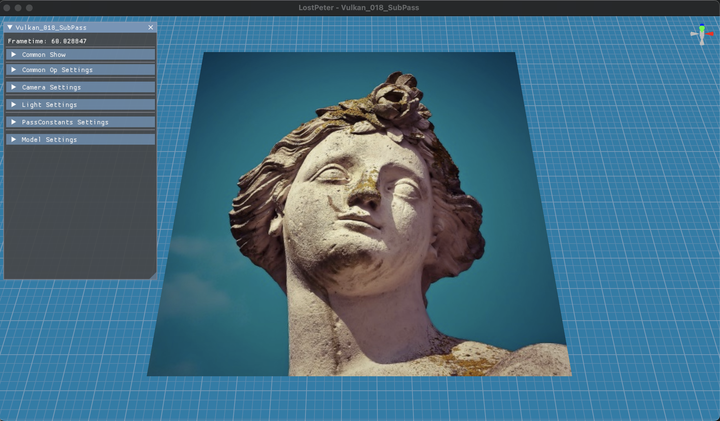
Task: Open the Light Settings header
Action: 80,105
